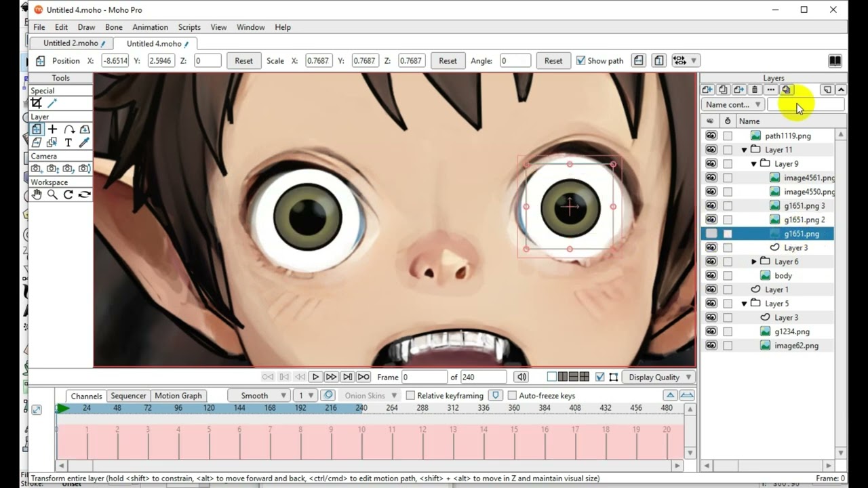The width and height of the screenshot is (868, 488).
Task: Open the open-book icon in the options bar
Action: pos(835,60)
